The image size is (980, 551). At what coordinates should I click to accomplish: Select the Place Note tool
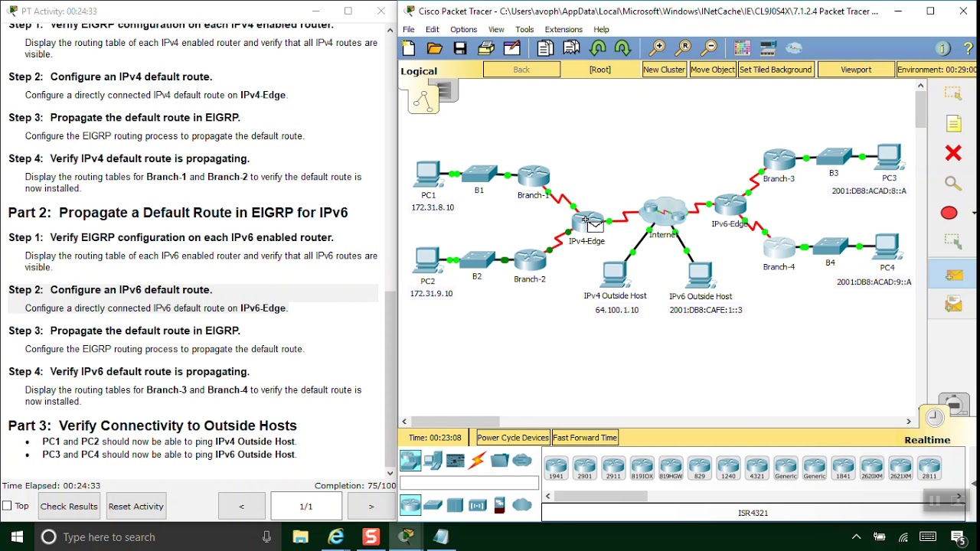[954, 124]
